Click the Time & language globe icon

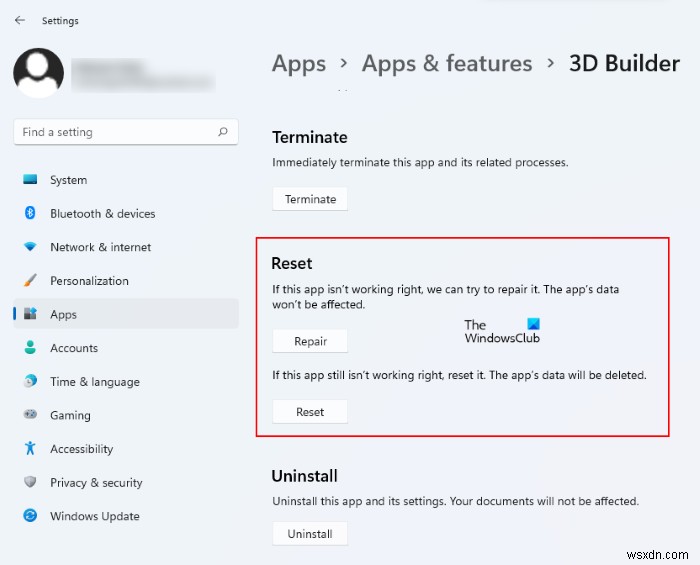30,382
